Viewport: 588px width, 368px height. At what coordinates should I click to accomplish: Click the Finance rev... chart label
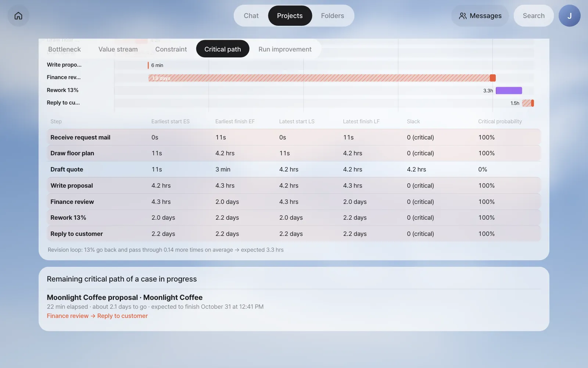pyautogui.click(x=64, y=77)
